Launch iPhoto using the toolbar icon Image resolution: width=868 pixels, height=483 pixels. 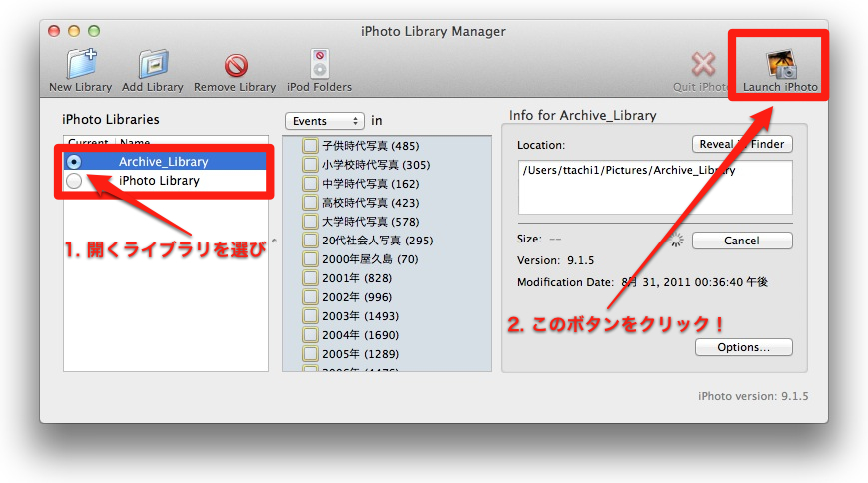[780, 65]
